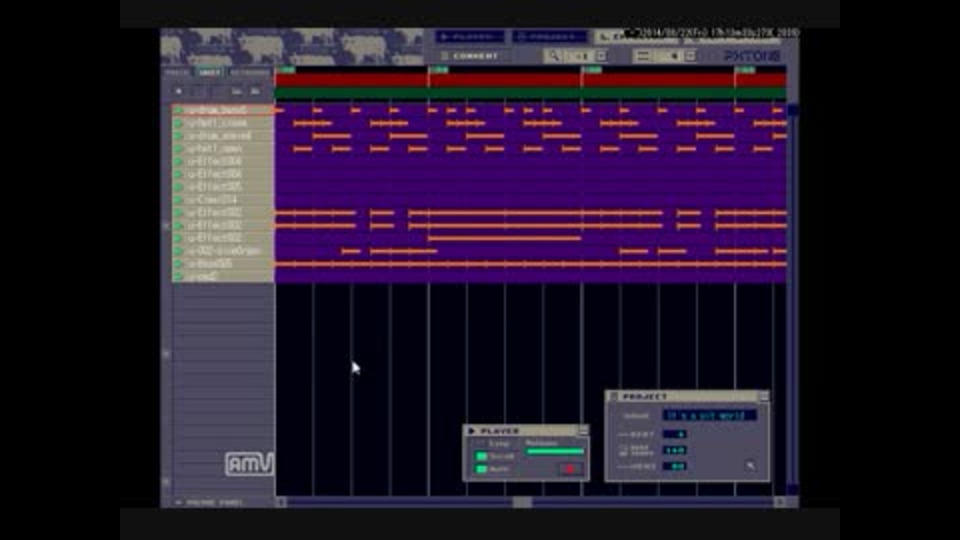Click the wrench icon in PROJECT panel
The height and width of the screenshot is (540, 960).
click(x=751, y=466)
